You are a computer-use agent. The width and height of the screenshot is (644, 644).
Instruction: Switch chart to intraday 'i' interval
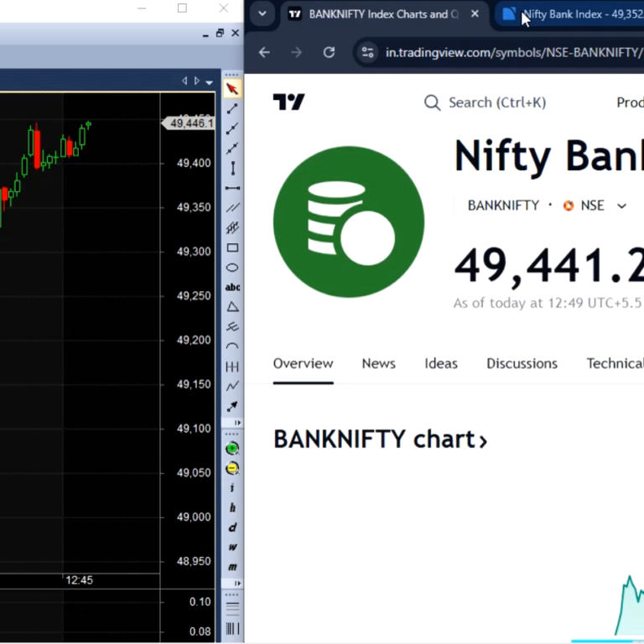click(232, 488)
